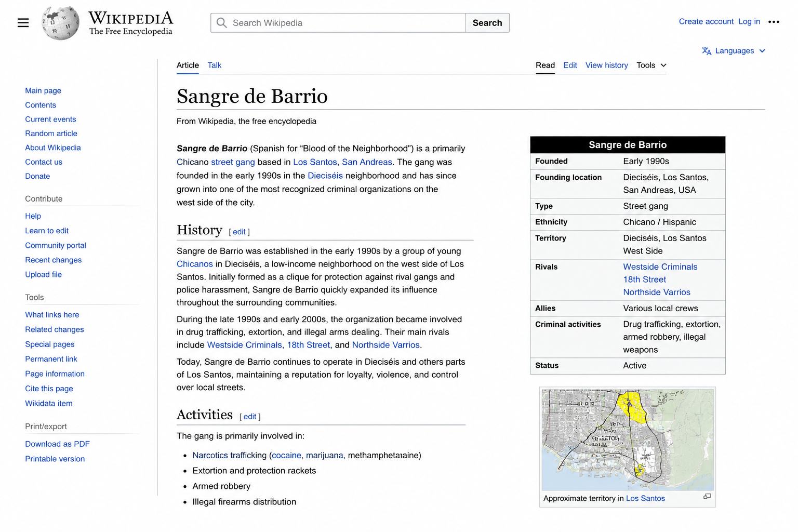Click Download as PDF

tap(57, 444)
